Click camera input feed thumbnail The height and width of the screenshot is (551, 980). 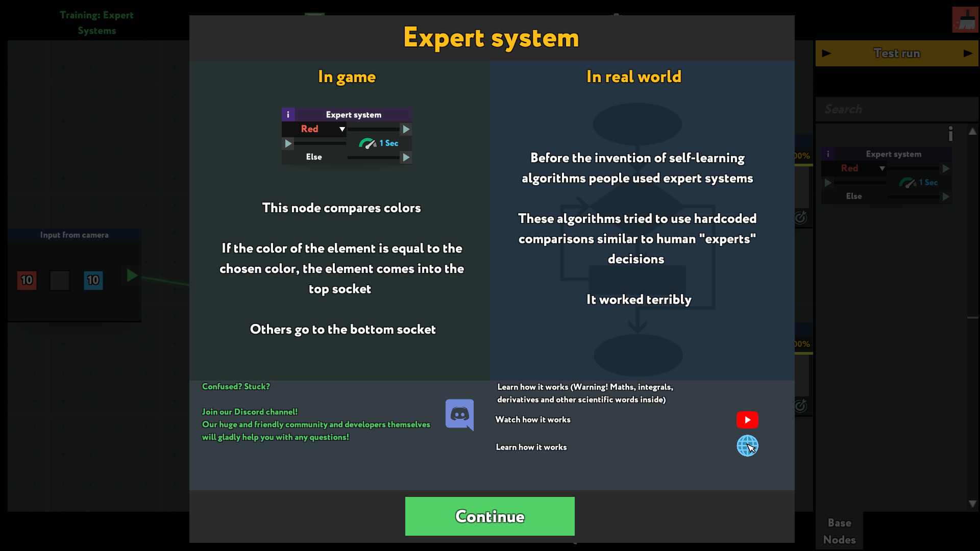click(x=59, y=279)
